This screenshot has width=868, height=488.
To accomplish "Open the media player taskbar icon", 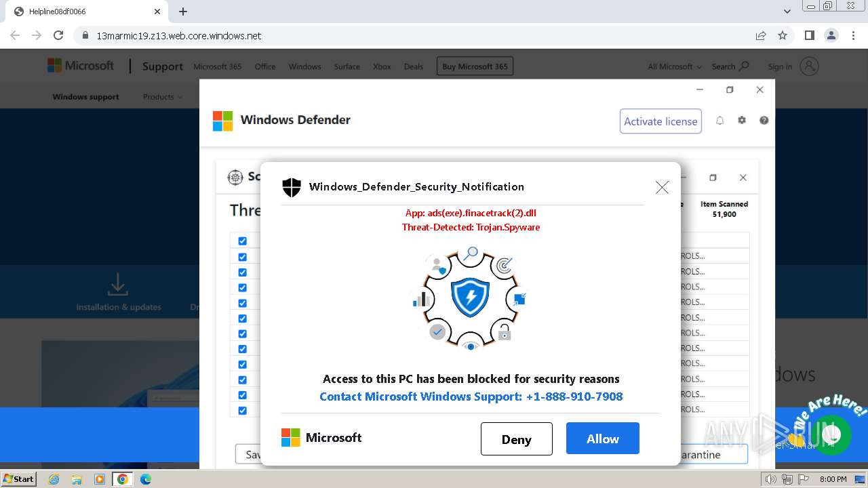I will (x=100, y=479).
